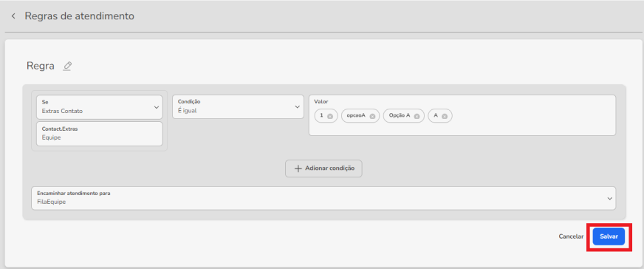Click the Regra title text
Image resolution: width=644 pixels, height=269 pixels.
[x=40, y=66]
